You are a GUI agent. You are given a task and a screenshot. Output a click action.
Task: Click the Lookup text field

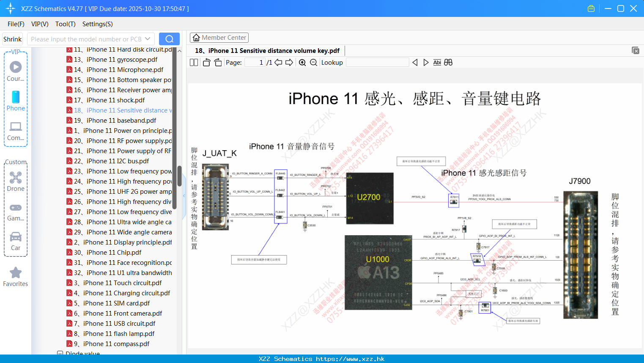(x=377, y=63)
